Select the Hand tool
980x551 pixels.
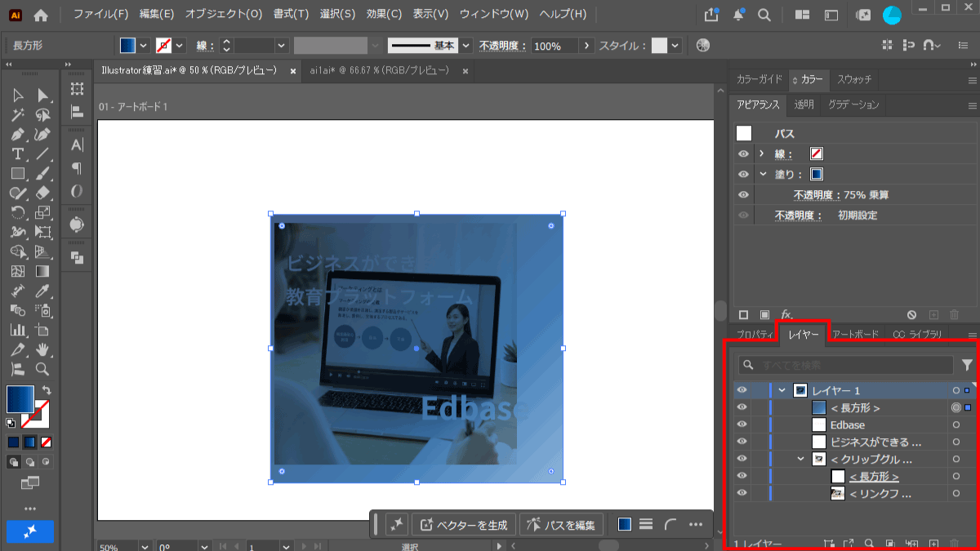coord(43,349)
